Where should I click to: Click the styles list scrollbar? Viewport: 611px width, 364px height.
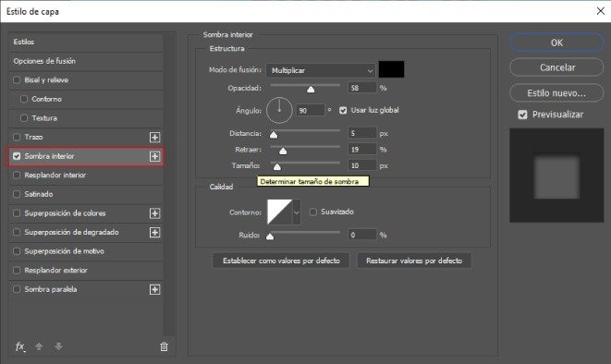click(x=168, y=184)
